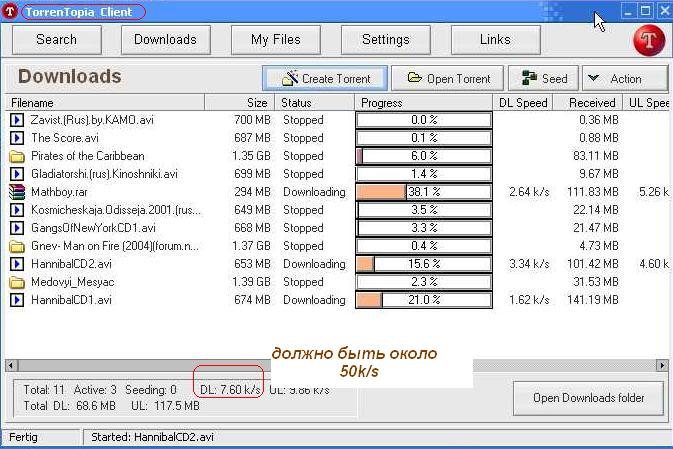This screenshot has height=449, width=673.
Task: Select the Zavist.(Rus).by.KAMO.avi filename
Action: pyautogui.click(x=92, y=120)
